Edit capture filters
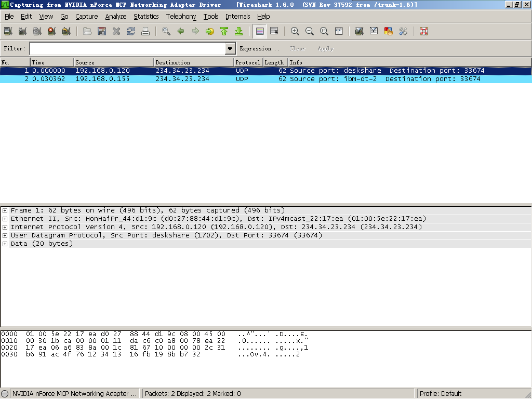532x399 pixels. click(360, 32)
